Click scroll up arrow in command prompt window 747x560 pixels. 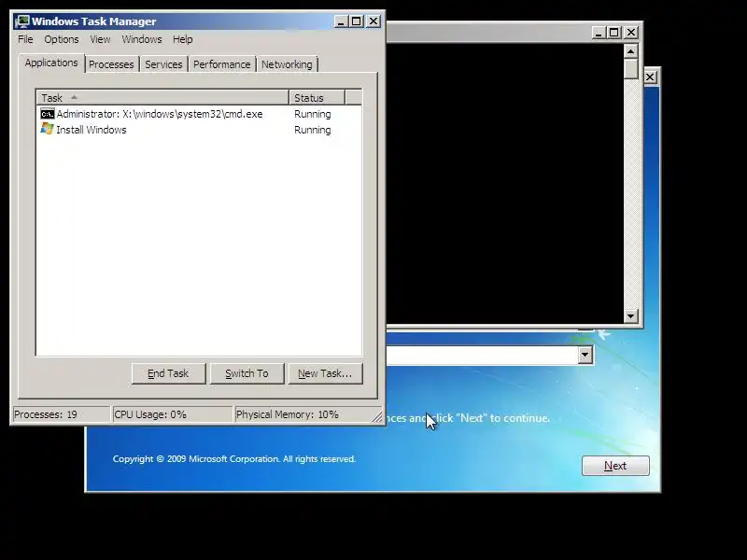(631, 51)
